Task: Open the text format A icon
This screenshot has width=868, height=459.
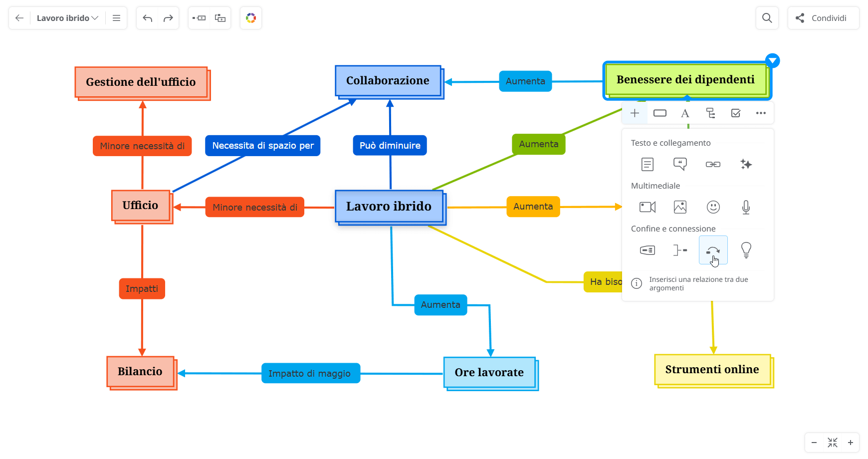Action: 685,113
